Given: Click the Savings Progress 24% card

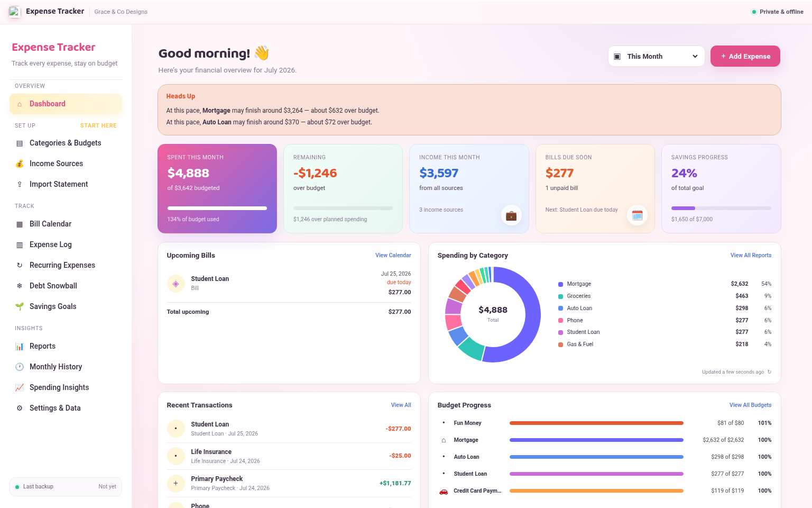Looking at the screenshot, I should pos(721,188).
